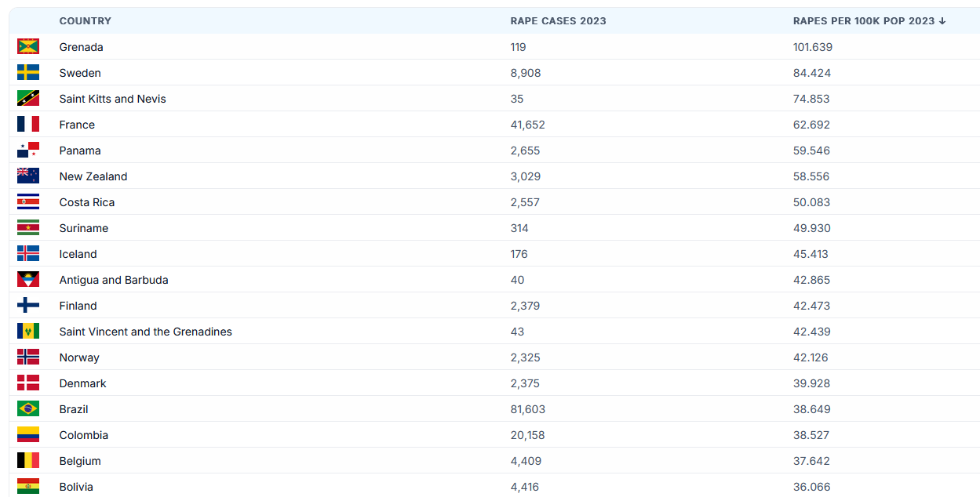The width and height of the screenshot is (980, 497).
Task: Click the Norway flag icon
Action: [28, 357]
